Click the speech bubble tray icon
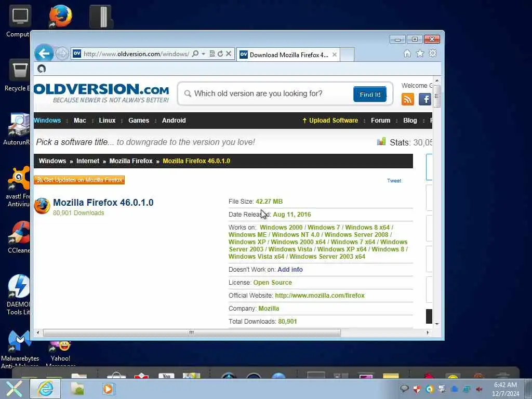Screen dimensions: 532x399 [404, 389]
